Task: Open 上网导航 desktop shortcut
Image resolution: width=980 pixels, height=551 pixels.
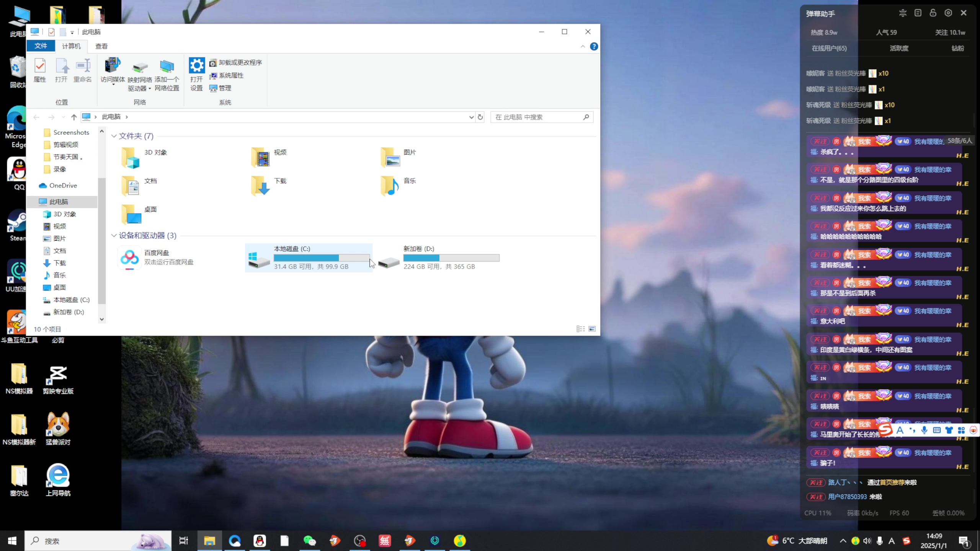Action: coord(58,480)
